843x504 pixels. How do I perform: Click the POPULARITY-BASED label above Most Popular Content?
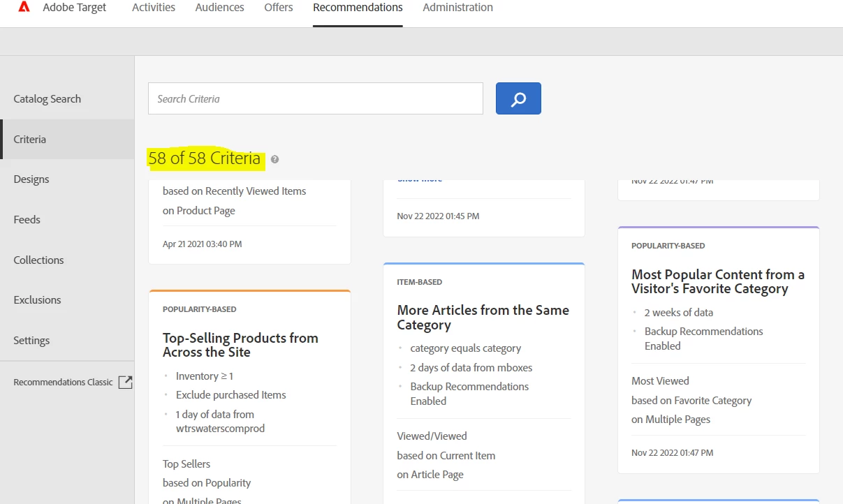(x=668, y=246)
